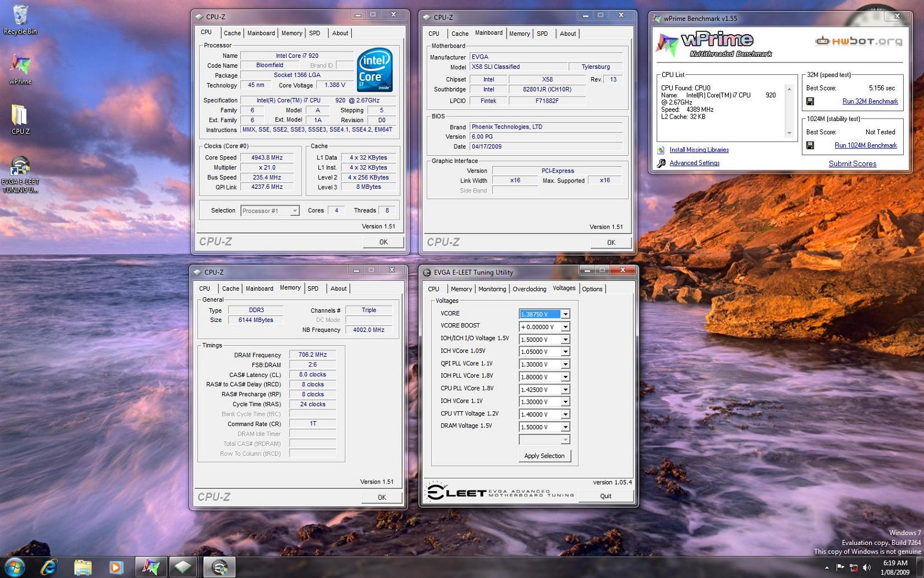
Task: Click the E-LEET window title bar icon
Action: click(427, 272)
